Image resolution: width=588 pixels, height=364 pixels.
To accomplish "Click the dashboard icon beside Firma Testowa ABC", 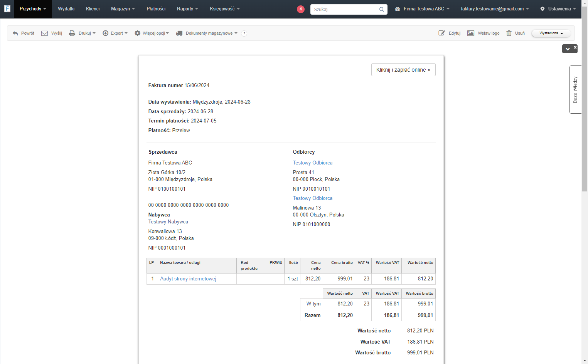I will coord(398,9).
